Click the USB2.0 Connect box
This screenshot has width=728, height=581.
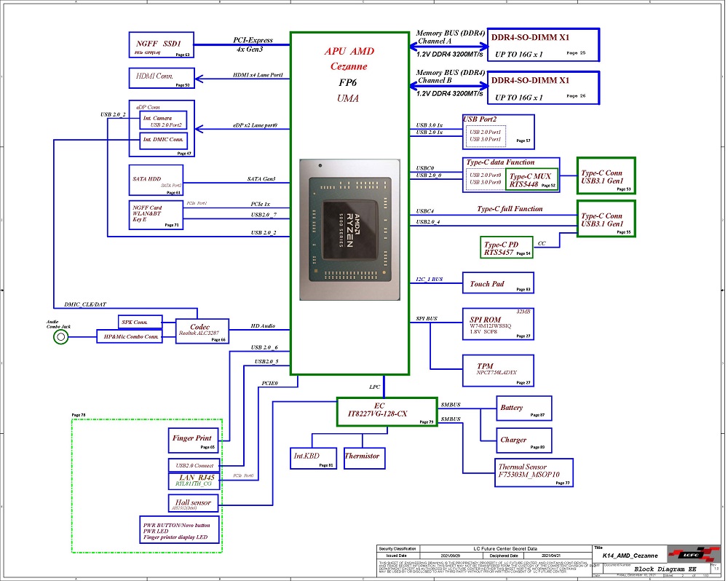(194, 465)
